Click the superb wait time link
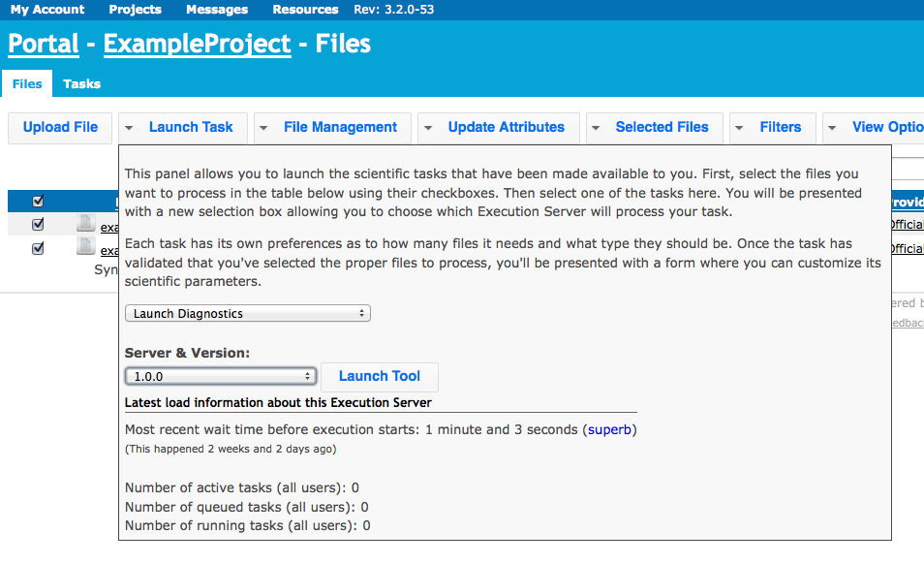Image resolution: width=924 pixels, height=564 pixels. (x=609, y=429)
